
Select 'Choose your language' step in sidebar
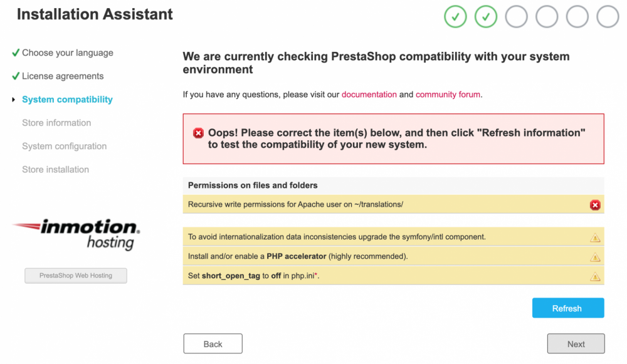point(67,53)
